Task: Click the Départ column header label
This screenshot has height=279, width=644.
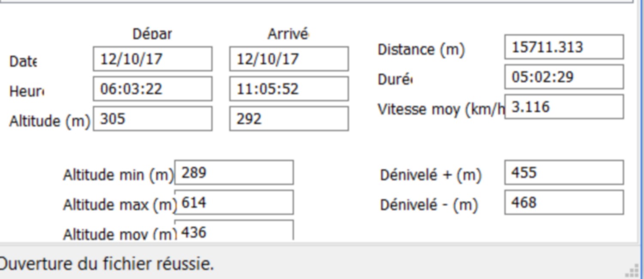Action: (x=152, y=34)
